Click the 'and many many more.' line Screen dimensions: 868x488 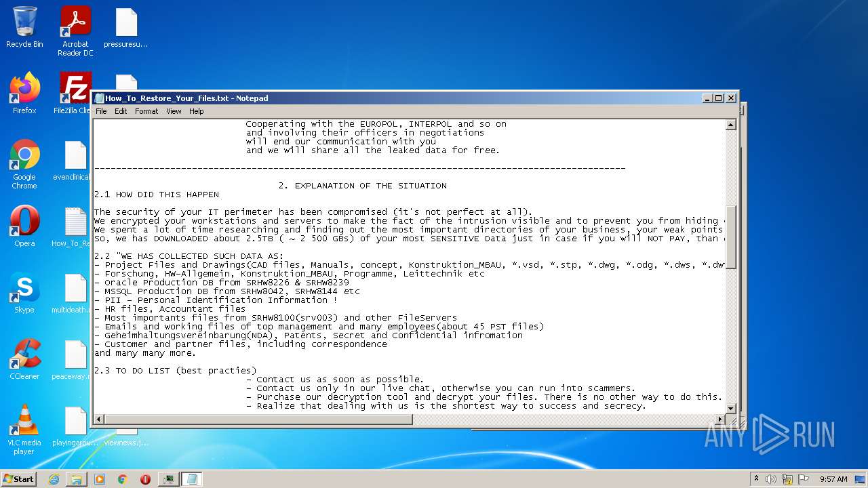click(x=145, y=353)
